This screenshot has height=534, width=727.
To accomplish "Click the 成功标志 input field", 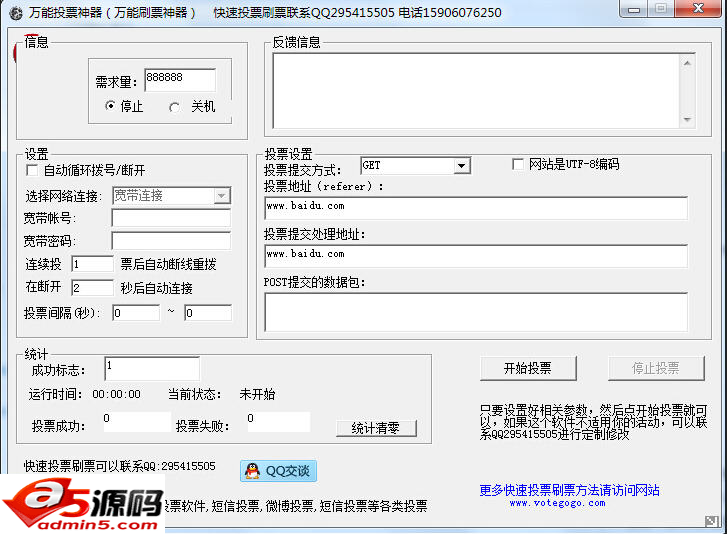I will click(x=153, y=369).
